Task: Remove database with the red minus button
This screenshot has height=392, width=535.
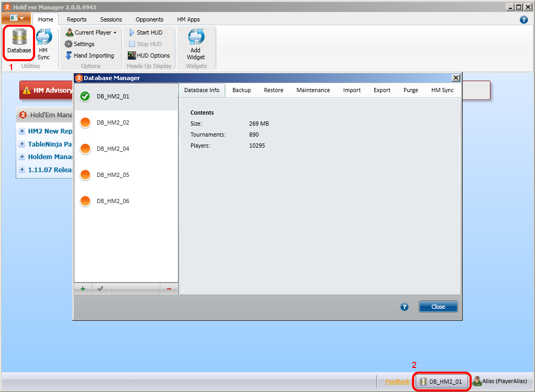Action: click(x=169, y=288)
